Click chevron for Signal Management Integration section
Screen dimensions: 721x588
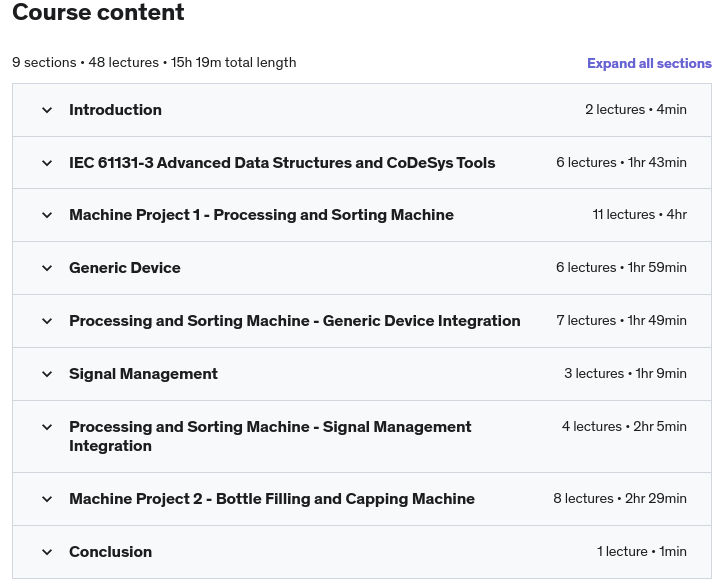coord(47,427)
